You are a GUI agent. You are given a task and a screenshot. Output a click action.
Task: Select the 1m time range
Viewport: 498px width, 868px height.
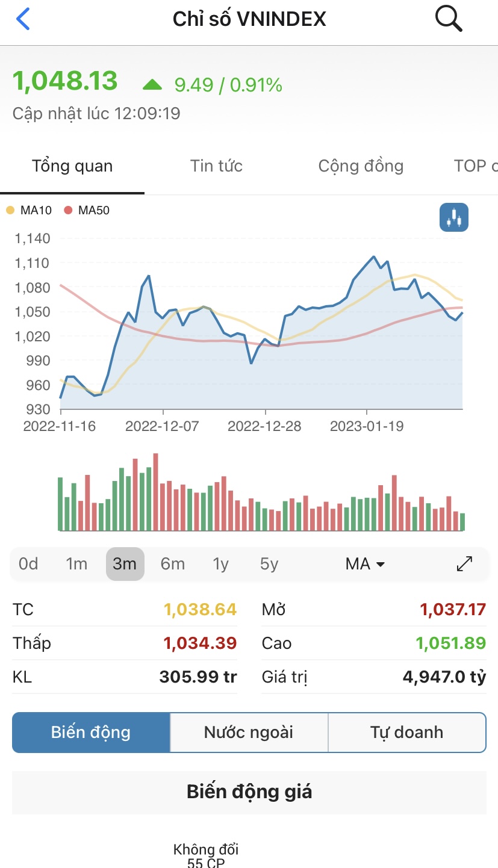(76, 564)
